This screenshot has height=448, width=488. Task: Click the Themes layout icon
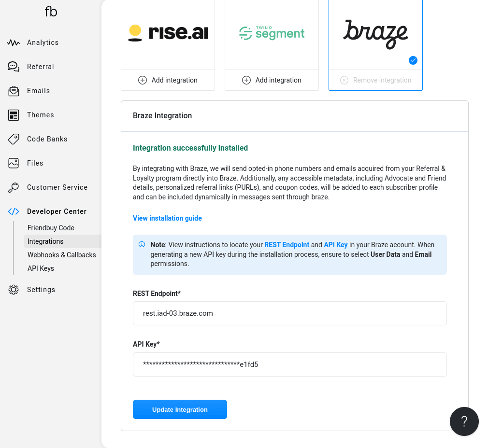[14, 115]
